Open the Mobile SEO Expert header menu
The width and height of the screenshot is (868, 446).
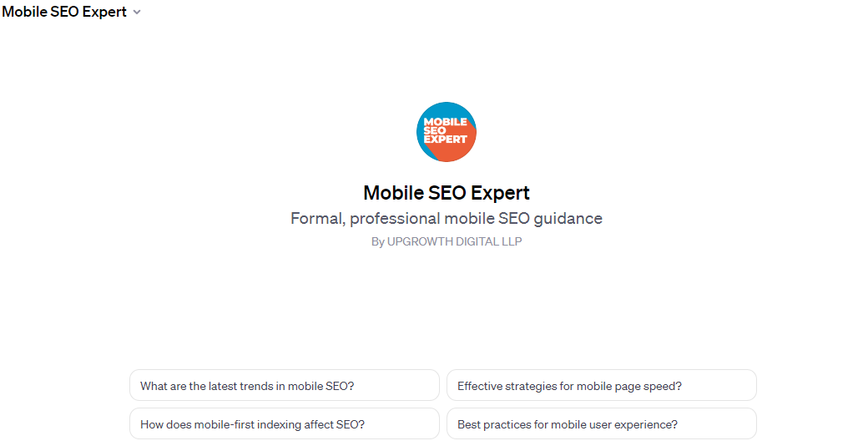[x=72, y=12]
